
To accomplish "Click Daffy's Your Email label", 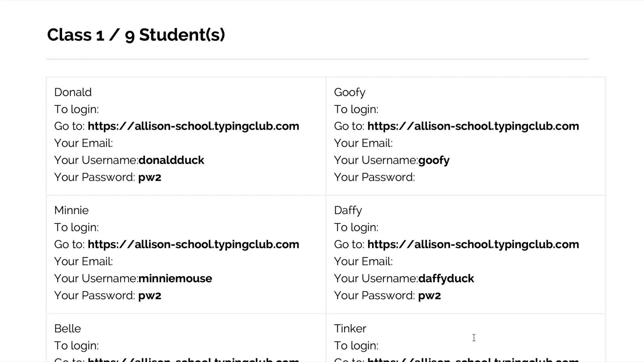I will click(363, 261).
